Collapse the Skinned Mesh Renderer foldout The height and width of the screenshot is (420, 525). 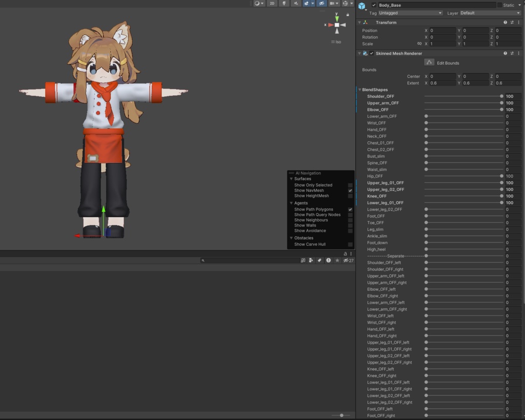359,53
